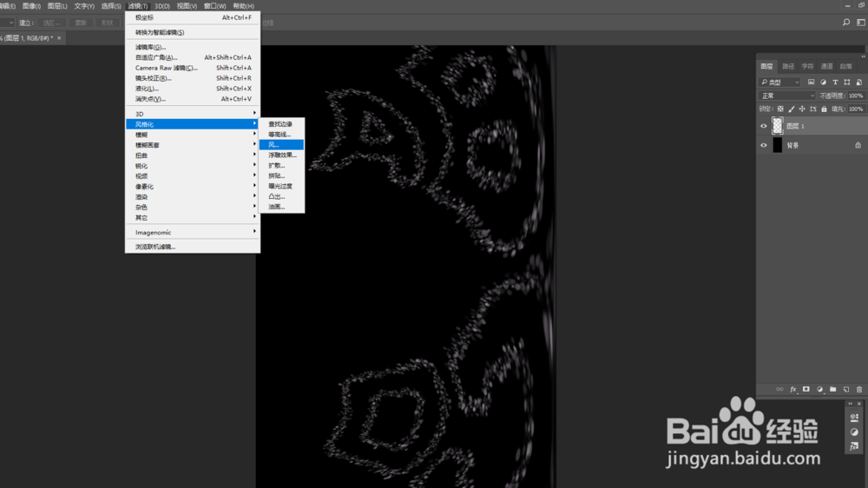Click the 选区... button in options bar
The image size is (868, 488).
(51, 23)
